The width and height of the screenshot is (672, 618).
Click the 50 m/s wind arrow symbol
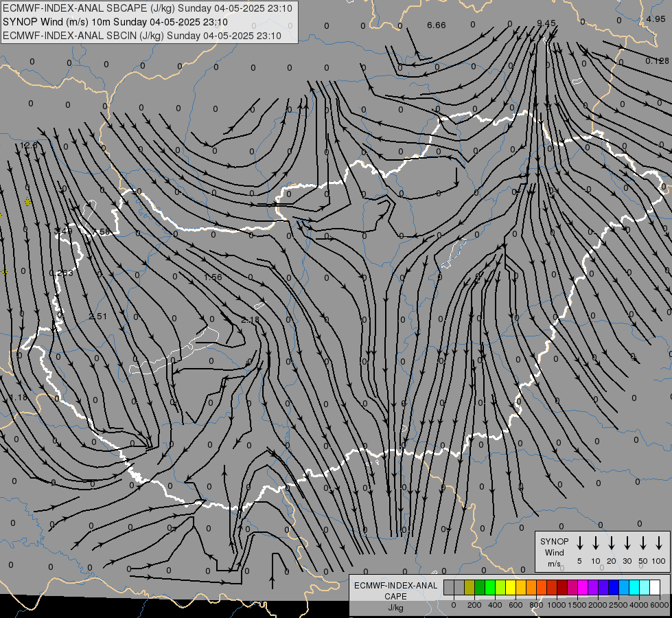tap(643, 542)
